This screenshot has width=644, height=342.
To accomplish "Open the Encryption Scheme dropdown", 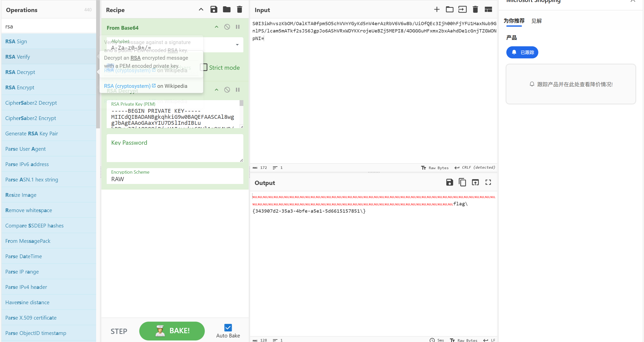I will coord(175,176).
